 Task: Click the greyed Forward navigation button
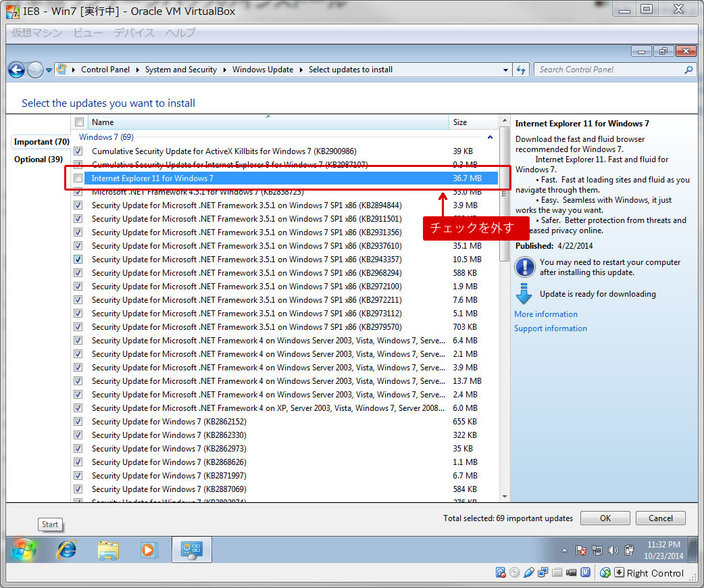click(35, 70)
